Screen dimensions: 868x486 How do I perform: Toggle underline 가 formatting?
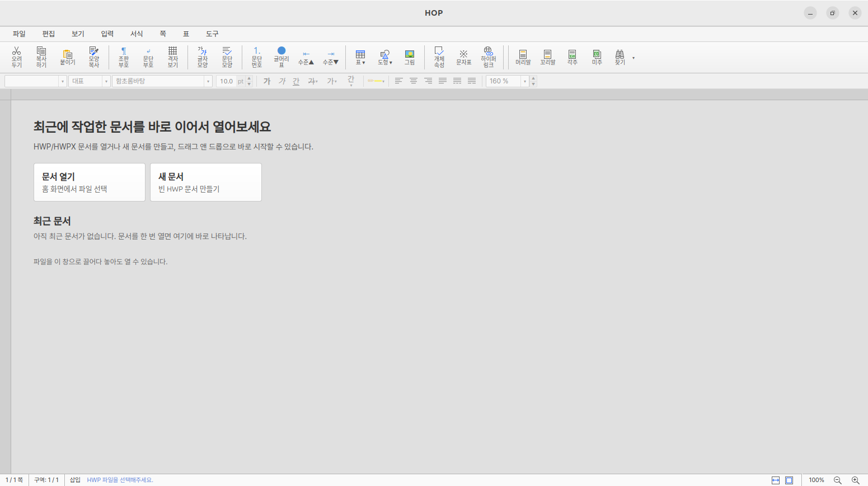click(296, 81)
